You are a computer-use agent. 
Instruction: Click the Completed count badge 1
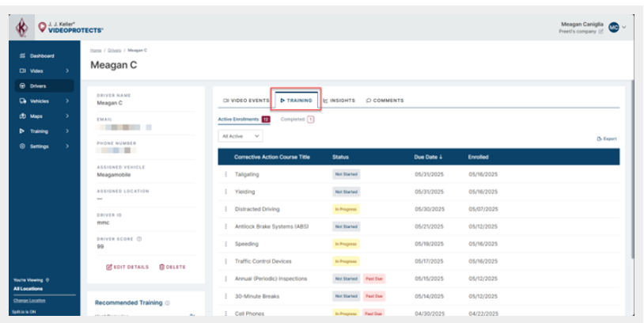tap(310, 120)
